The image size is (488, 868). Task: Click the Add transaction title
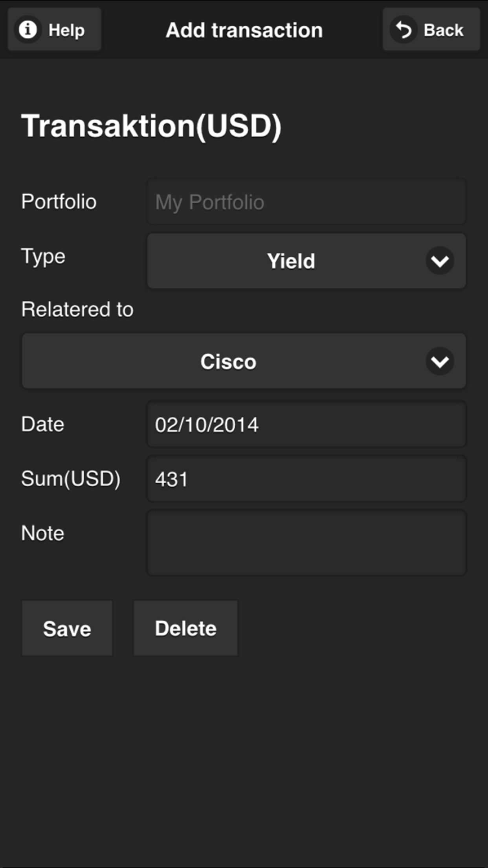[244, 30]
